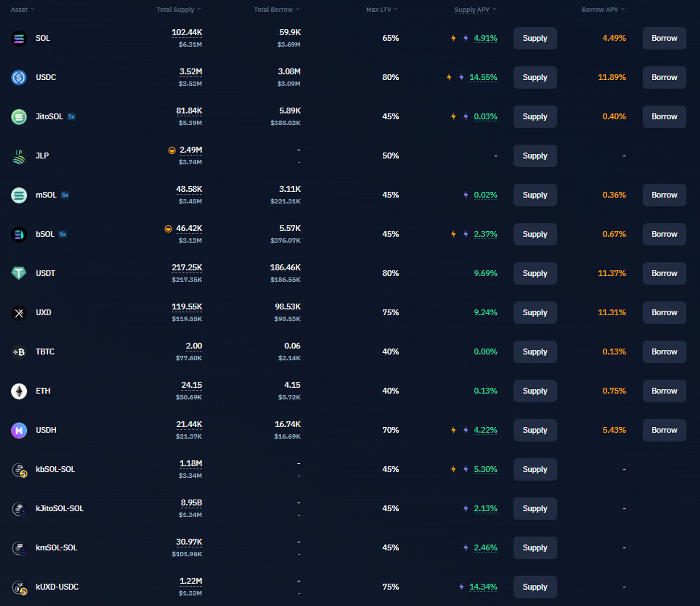Sort by Total Supply column
This screenshot has height=606, width=700.
[x=179, y=10]
